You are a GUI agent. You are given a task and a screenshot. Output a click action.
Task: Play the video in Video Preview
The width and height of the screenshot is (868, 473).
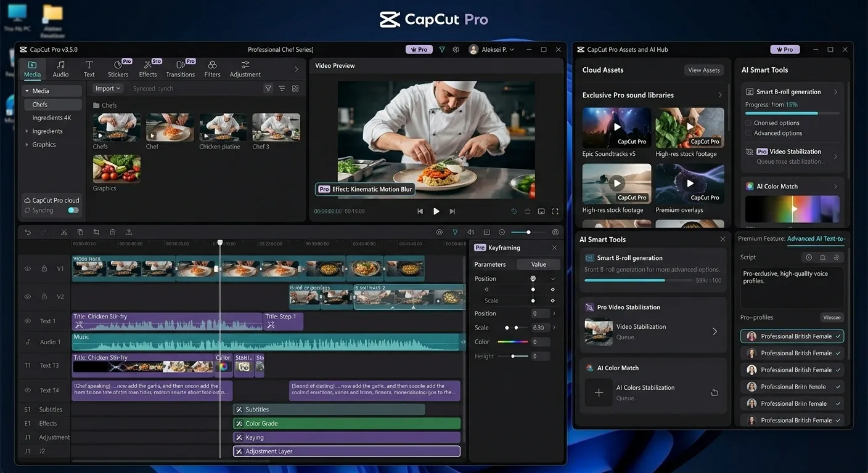(x=436, y=211)
